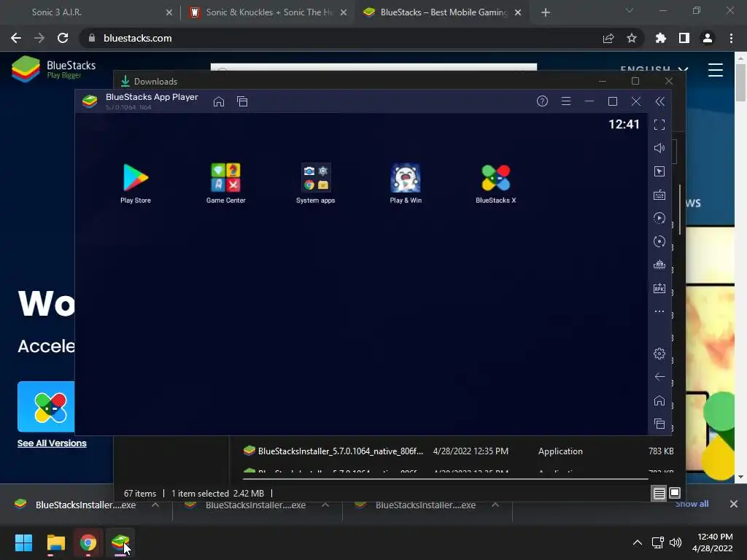Click Chrome icon in taskbar
Viewport: 747px width, 560px height.
click(88, 542)
